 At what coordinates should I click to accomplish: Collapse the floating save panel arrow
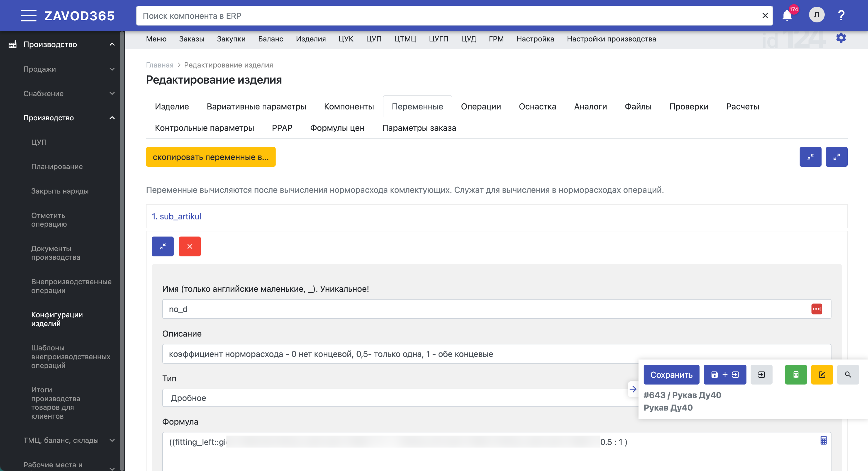click(x=633, y=389)
